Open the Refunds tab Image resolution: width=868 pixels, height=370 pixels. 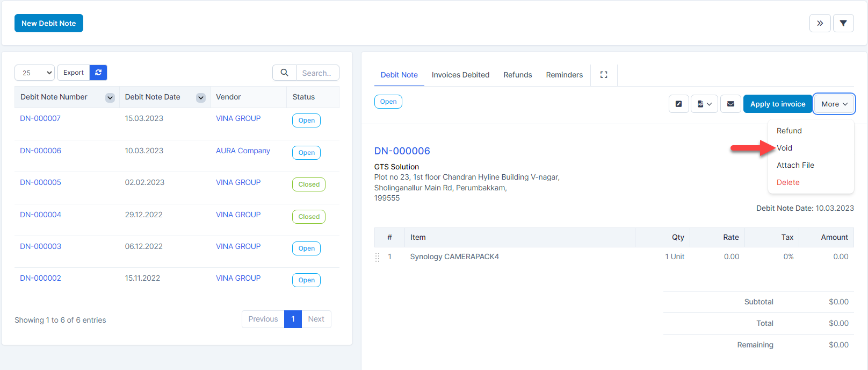(x=517, y=75)
